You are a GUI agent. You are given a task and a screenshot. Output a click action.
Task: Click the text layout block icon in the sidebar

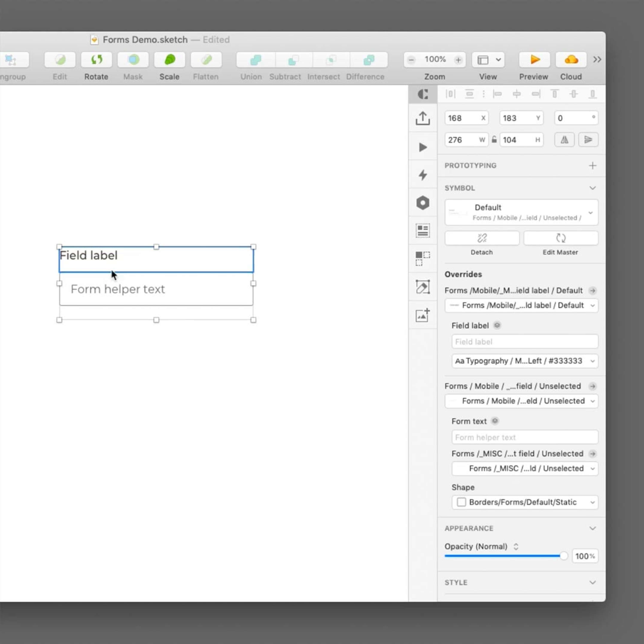(423, 230)
